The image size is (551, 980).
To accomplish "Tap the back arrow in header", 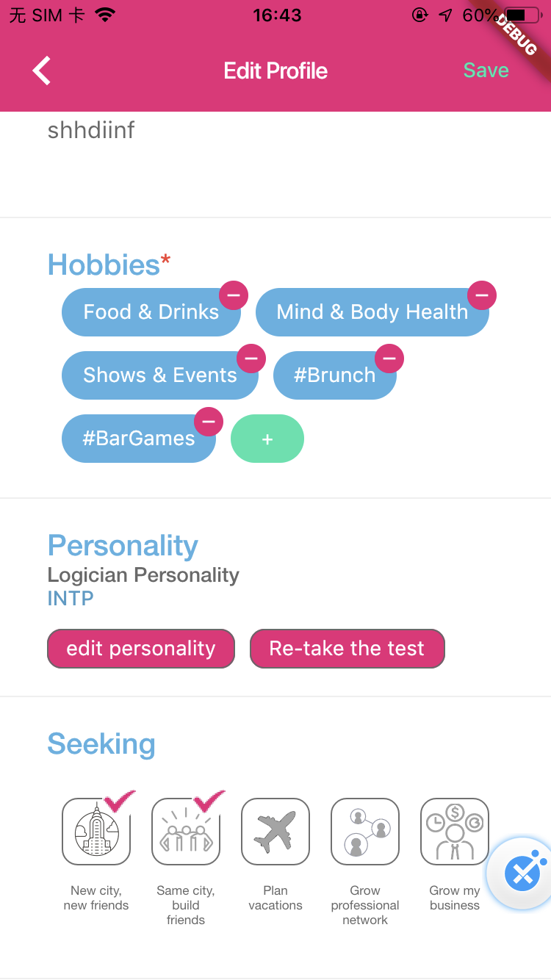I will point(42,71).
